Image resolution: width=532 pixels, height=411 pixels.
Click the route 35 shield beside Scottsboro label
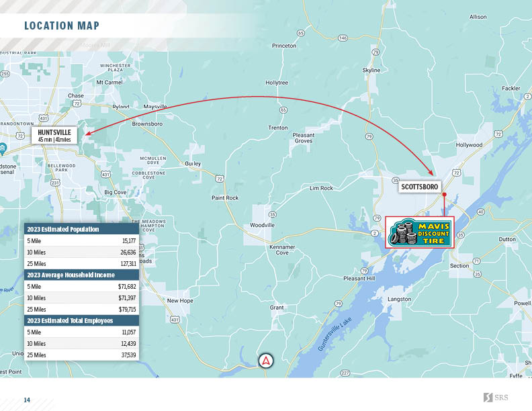point(395,180)
